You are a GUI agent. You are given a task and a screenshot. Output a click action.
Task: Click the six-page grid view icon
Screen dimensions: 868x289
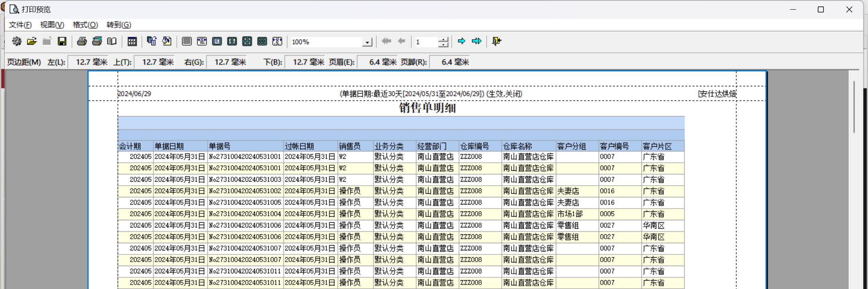(x=262, y=41)
